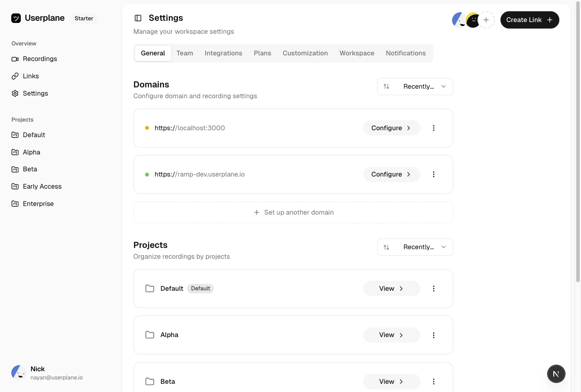
Task: Open Recordings from the sidebar
Action: click(40, 59)
